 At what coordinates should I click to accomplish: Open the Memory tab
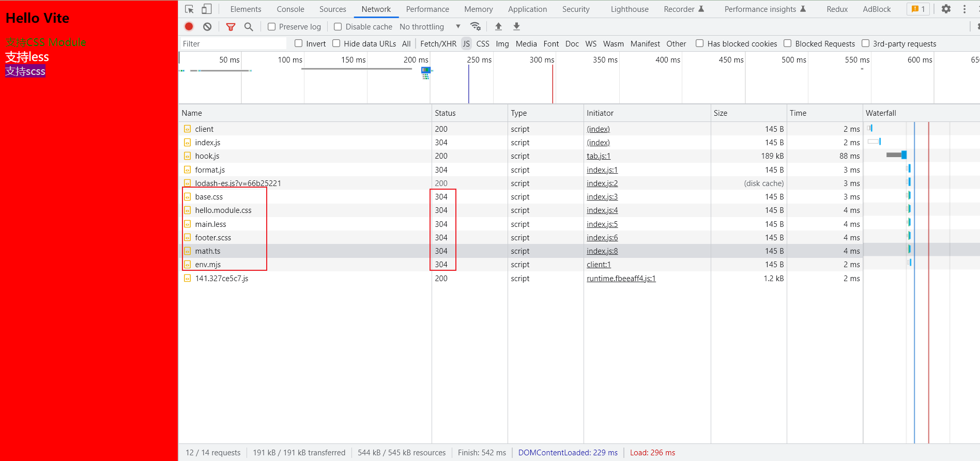tap(479, 9)
